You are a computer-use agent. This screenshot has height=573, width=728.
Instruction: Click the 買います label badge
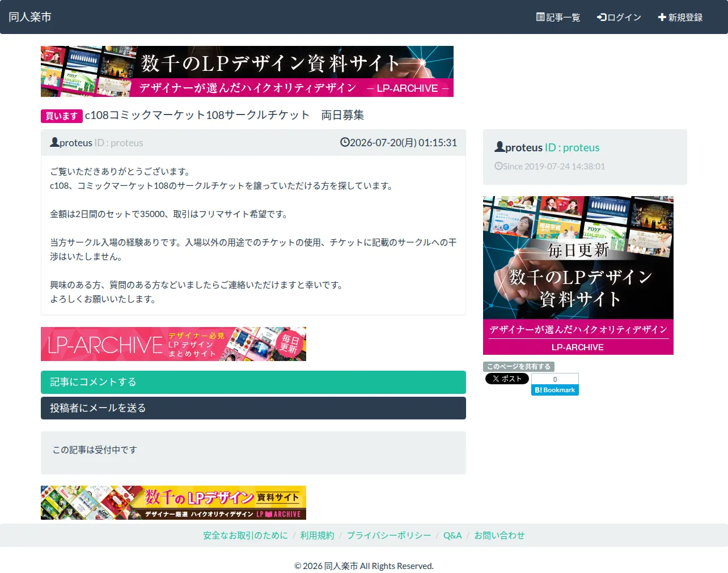[x=62, y=116]
